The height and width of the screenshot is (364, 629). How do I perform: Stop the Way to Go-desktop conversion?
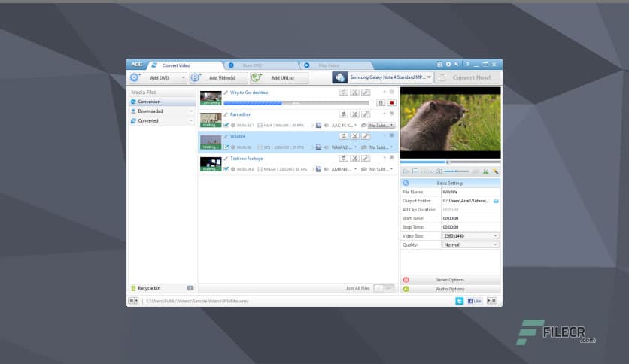pos(391,103)
